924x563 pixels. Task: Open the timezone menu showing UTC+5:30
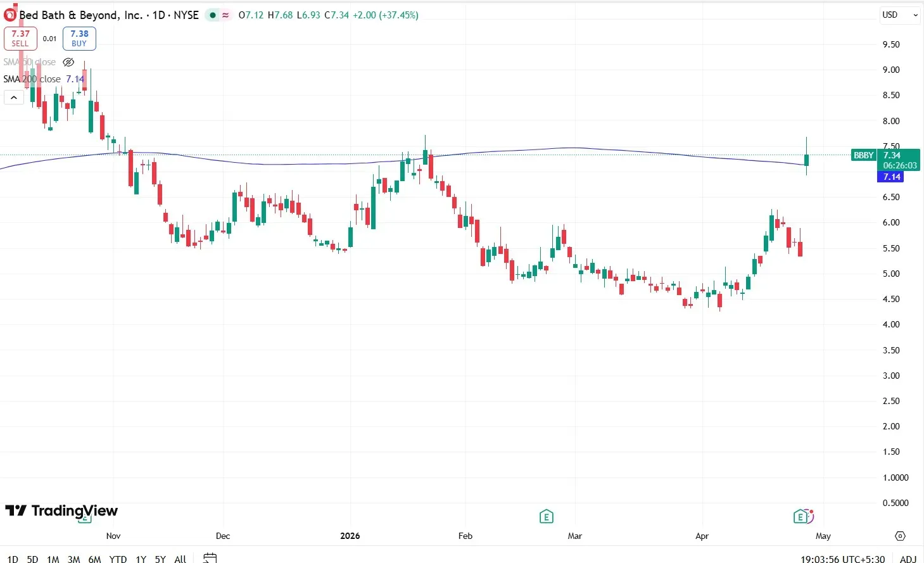pyautogui.click(x=842, y=559)
